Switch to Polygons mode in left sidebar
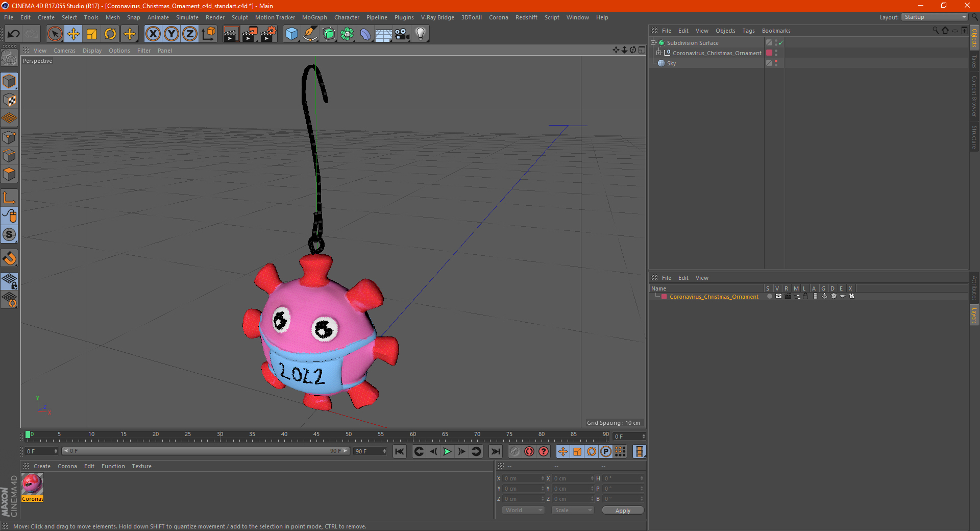The height and width of the screenshot is (531, 980). (9, 174)
